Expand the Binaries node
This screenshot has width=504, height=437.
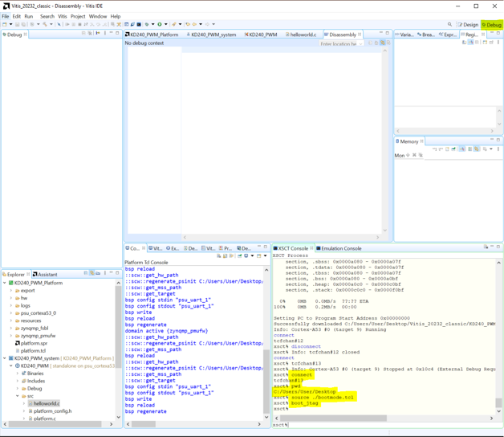tap(18, 374)
